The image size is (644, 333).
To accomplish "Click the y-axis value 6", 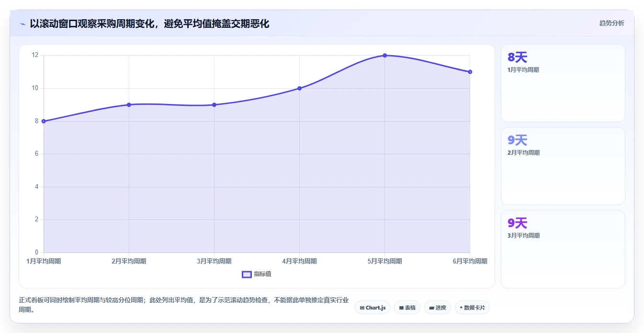I will (36, 154).
